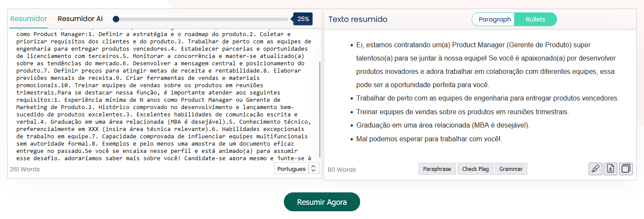644x219 pixels.
Task: Switch to the Resumidor tab
Action: pyautogui.click(x=29, y=19)
